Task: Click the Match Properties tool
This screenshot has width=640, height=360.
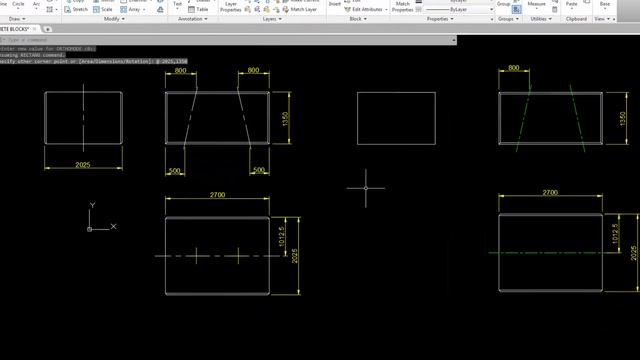Action: 402,7
